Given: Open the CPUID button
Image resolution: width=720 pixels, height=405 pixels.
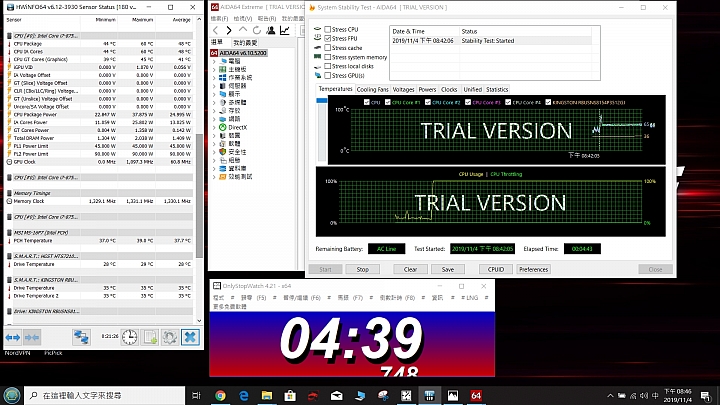Looking at the screenshot, I should point(496,270).
